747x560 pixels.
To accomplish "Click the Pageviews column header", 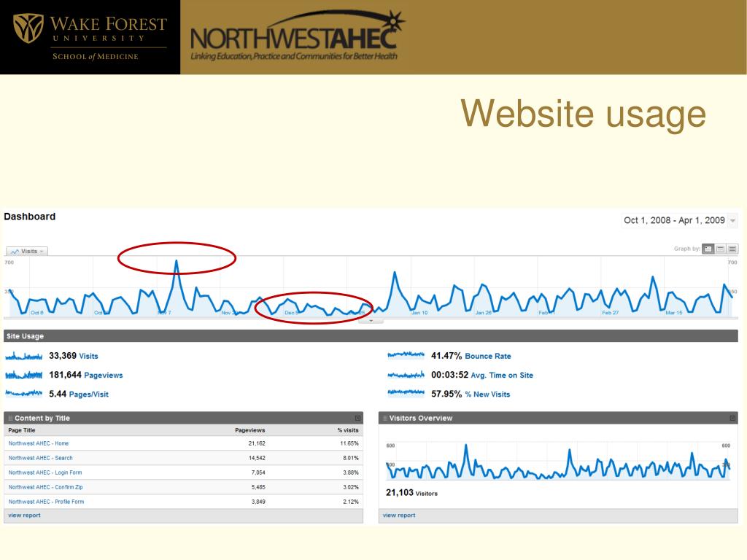I will click(x=250, y=430).
